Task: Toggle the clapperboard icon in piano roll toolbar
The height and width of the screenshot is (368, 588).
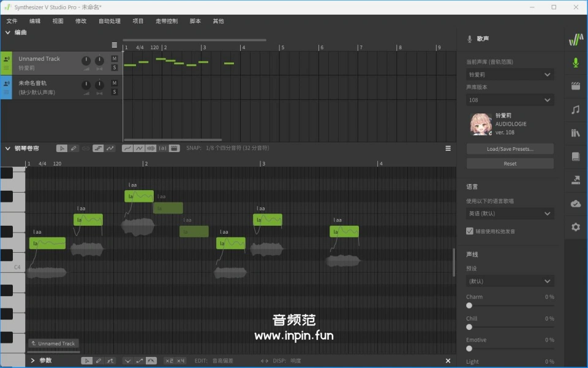Action: click(174, 148)
